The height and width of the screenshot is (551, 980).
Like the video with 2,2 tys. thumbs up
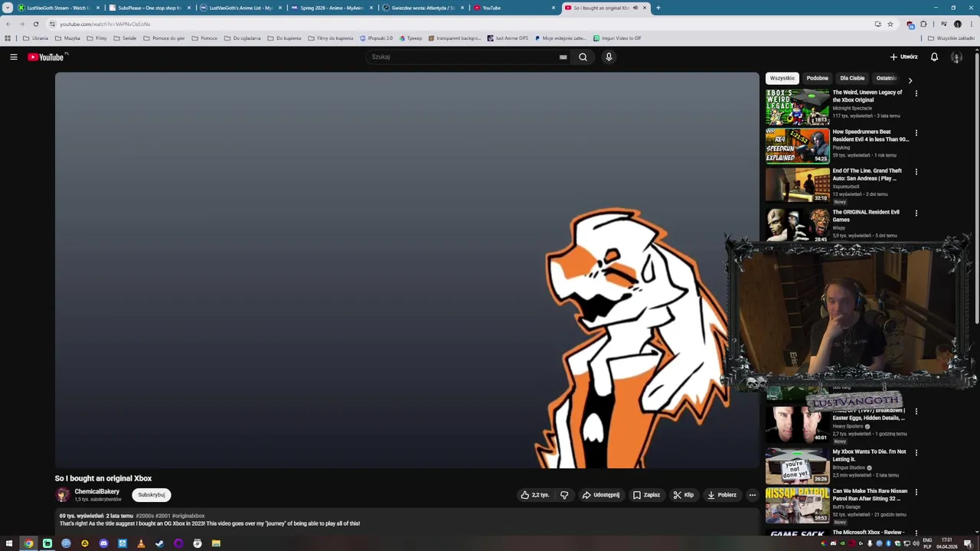(535, 495)
